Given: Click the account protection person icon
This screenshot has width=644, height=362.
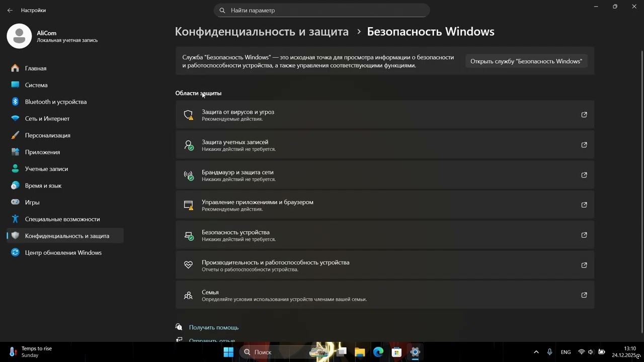Looking at the screenshot, I should coord(188,145).
